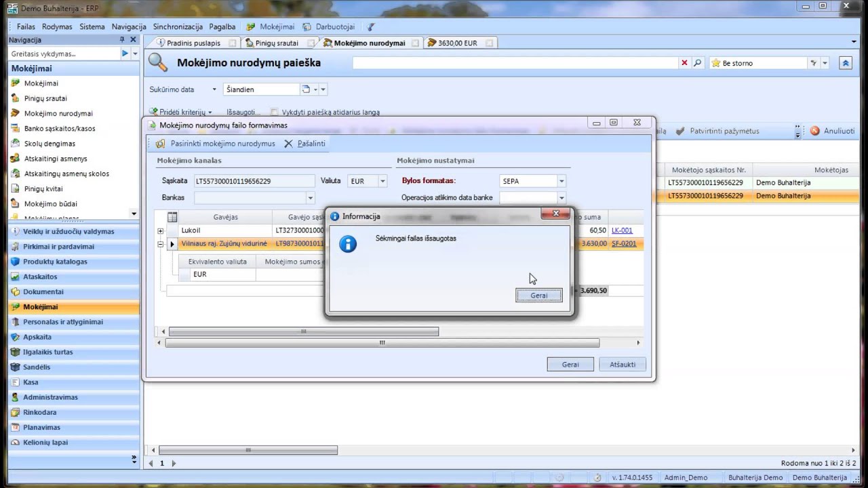The height and width of the screenshot is (488, 868).
Task: Click the blue info icon in Informacija dialog
Action: 348,244
